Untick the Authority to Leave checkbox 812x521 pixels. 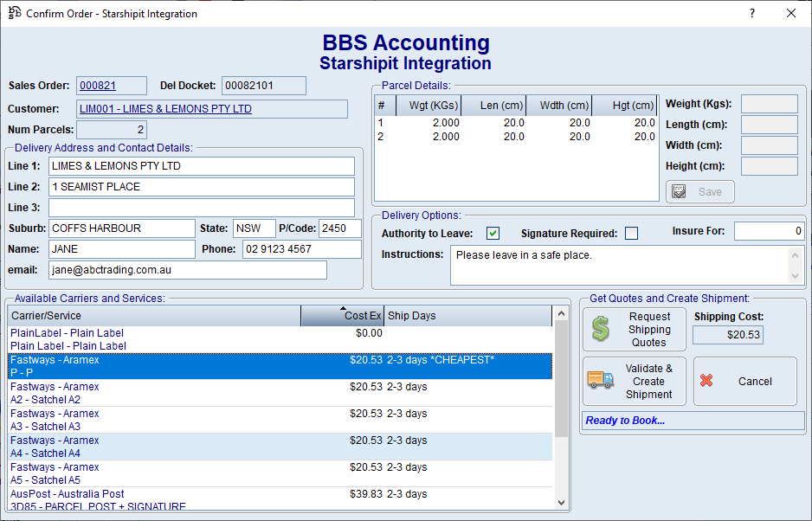tap(493, 233)
